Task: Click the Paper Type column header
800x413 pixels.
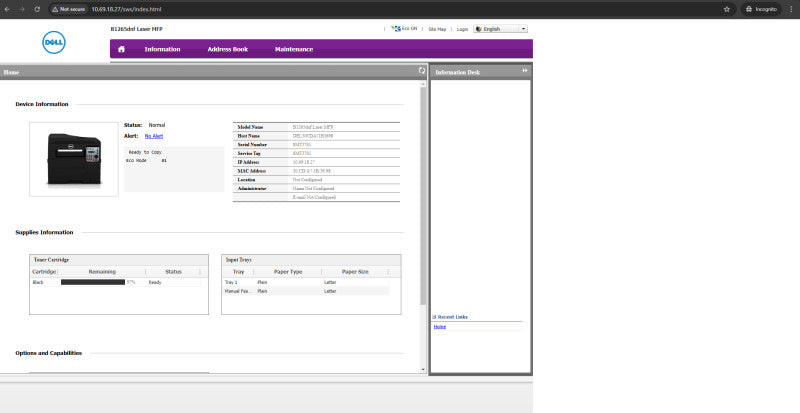Action: point(288,272)
